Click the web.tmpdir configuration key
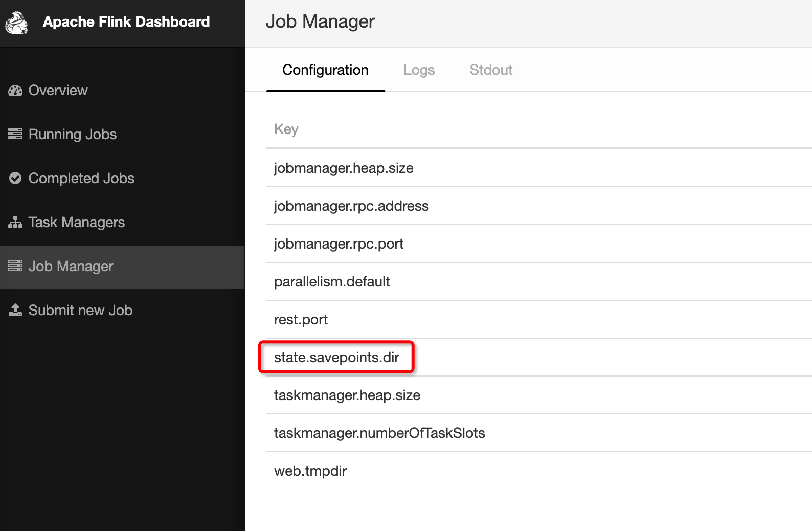Image resolution: width=812 pixels, height=531 pixels. click(x=310, y=471)
